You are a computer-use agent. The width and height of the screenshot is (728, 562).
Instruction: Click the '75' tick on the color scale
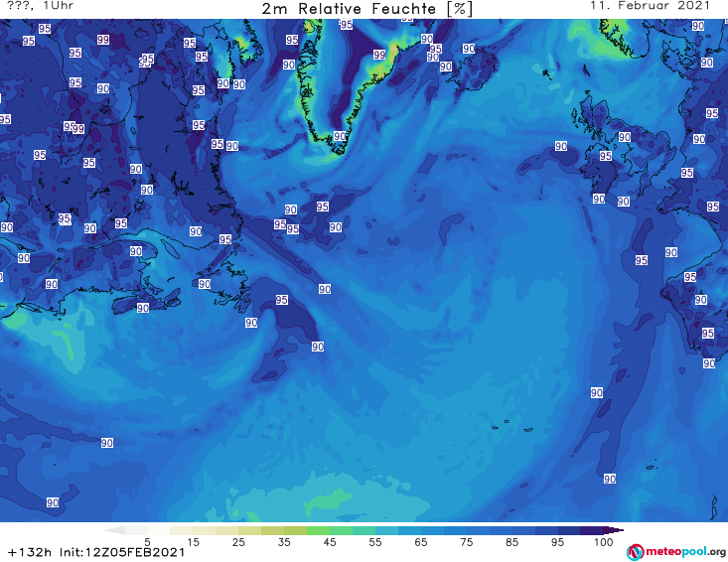point(466,542)
